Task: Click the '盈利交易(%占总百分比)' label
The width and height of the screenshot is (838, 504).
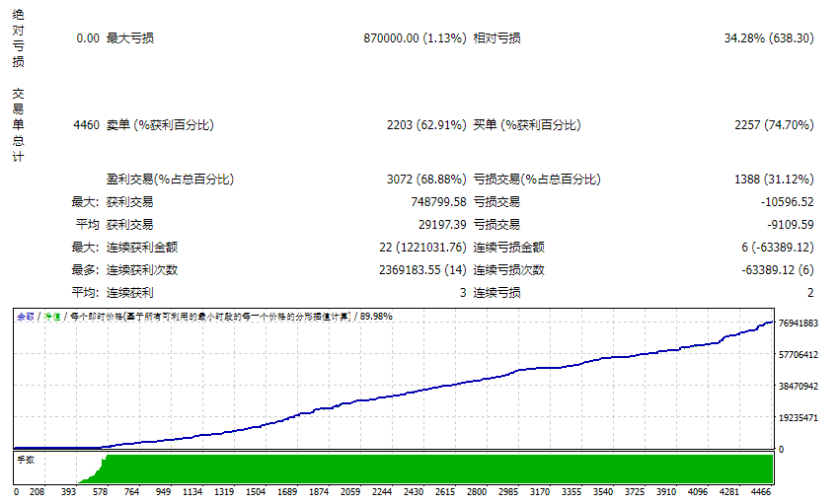Action: coord(170,180)
